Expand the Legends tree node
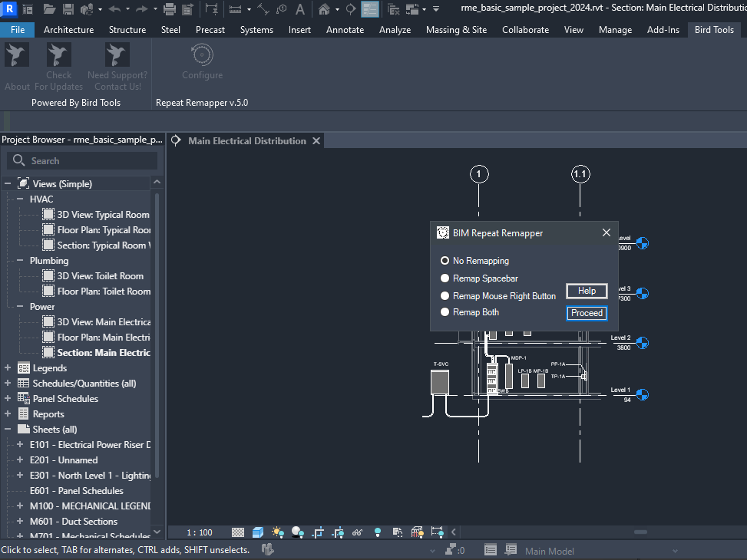747x560 pixels. [8, 368]
